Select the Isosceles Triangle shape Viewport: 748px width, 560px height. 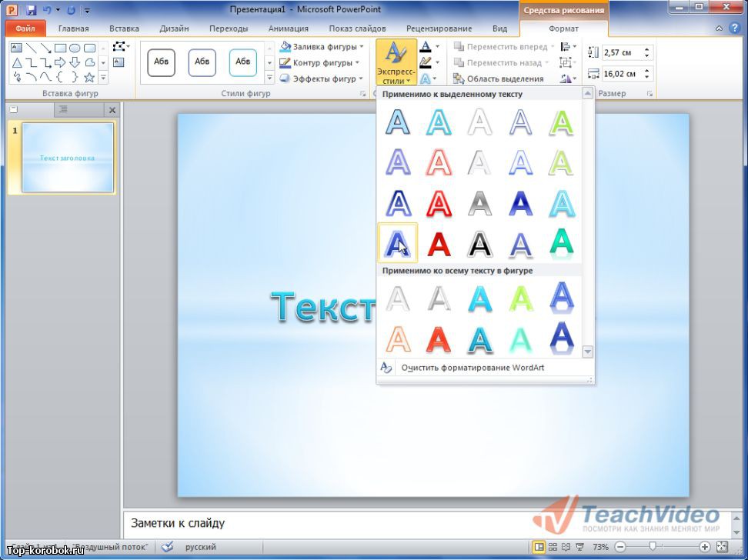point(17,62)
